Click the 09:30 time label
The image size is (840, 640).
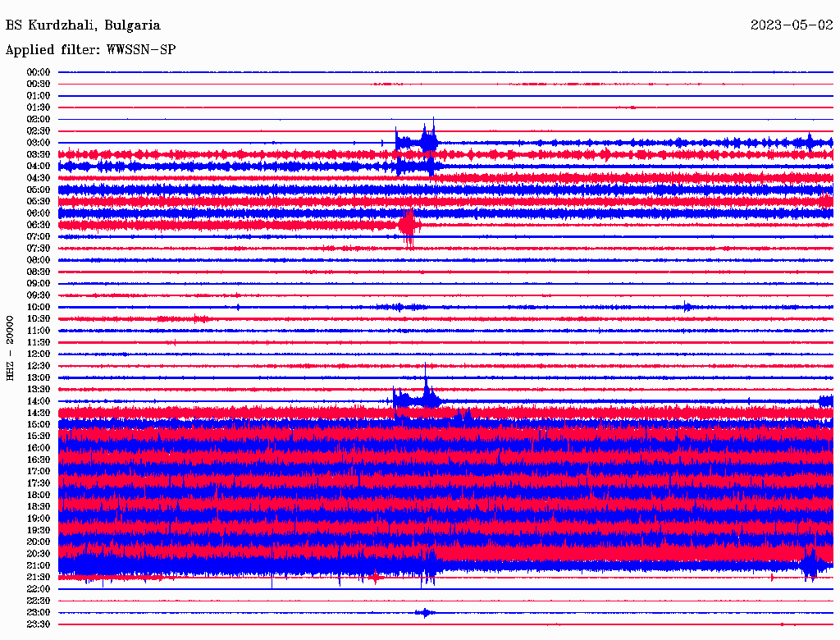click(39, 295)
